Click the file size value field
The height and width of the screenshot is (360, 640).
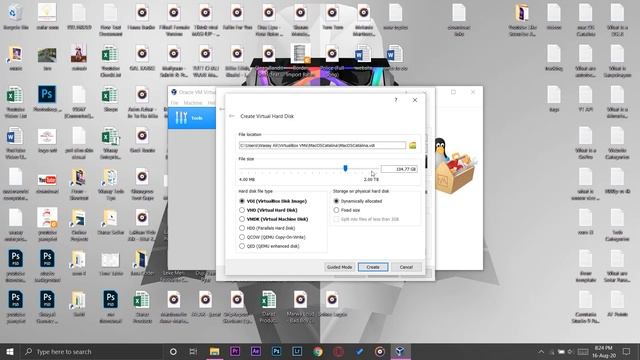399,169
